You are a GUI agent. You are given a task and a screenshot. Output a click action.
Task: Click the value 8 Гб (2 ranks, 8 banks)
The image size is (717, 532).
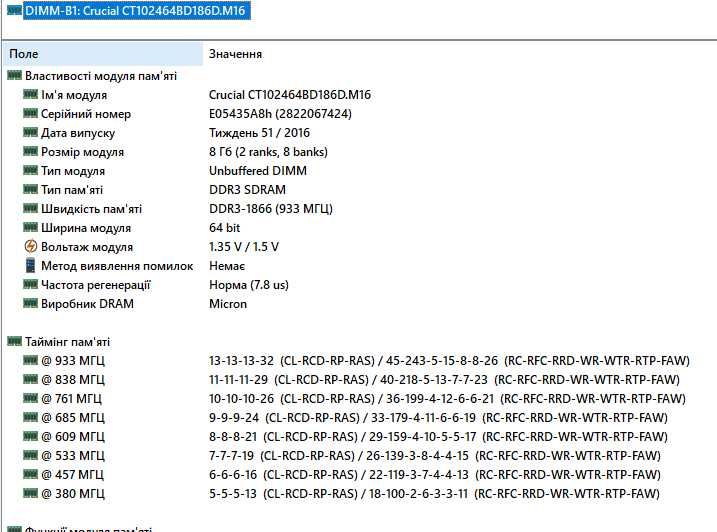click(x=268, y=152)
